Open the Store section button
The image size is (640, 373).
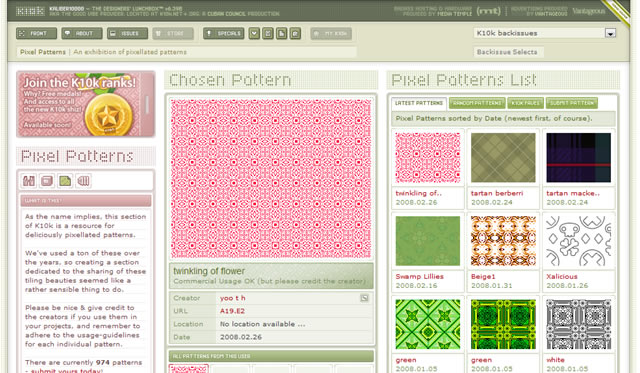tap(173, 33)
